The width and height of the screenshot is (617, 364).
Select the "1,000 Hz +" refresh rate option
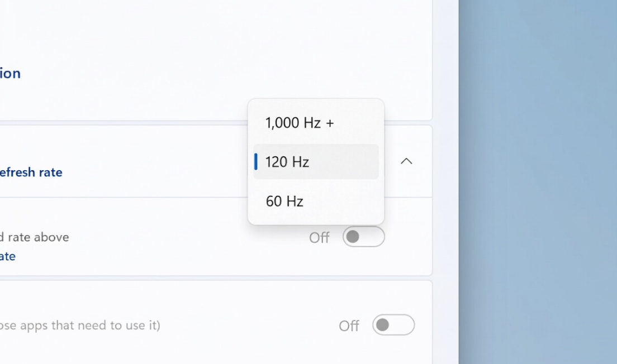(x=299, y=123)
